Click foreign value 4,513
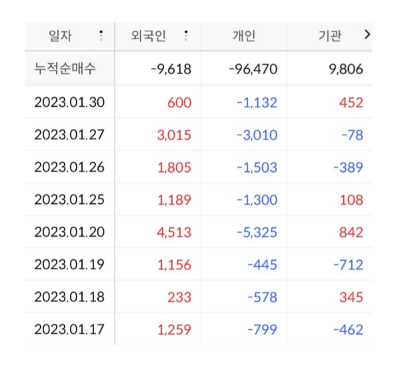 (174, 232)
